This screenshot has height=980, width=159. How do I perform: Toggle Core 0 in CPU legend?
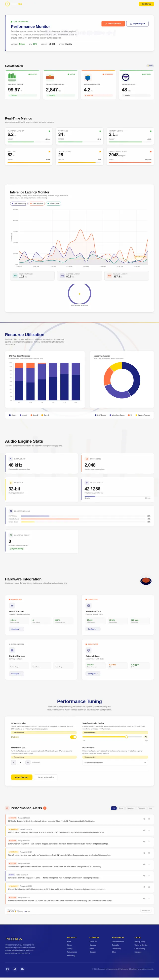[x=13, y=415]
